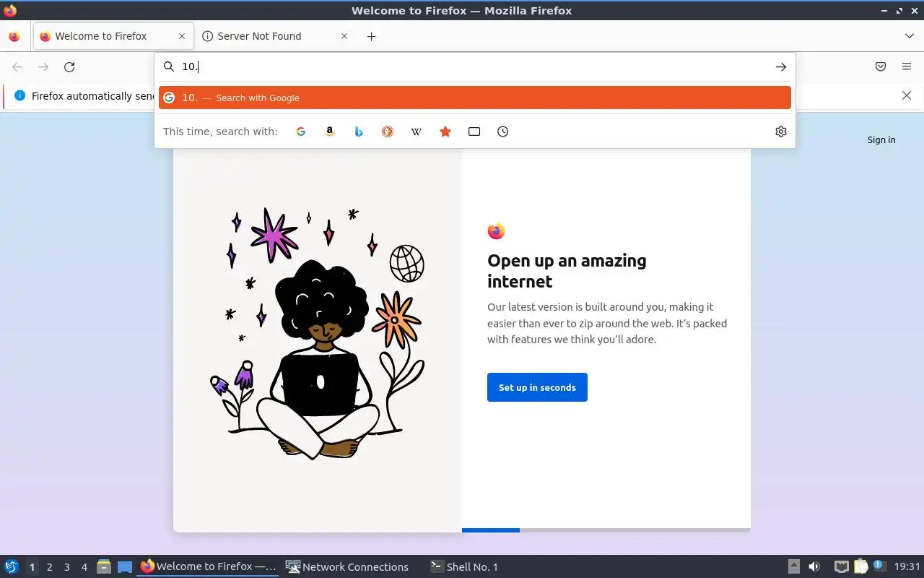The width and height of the screenshot is (924, 578).
Task: Go back one page
Action: 17,67
